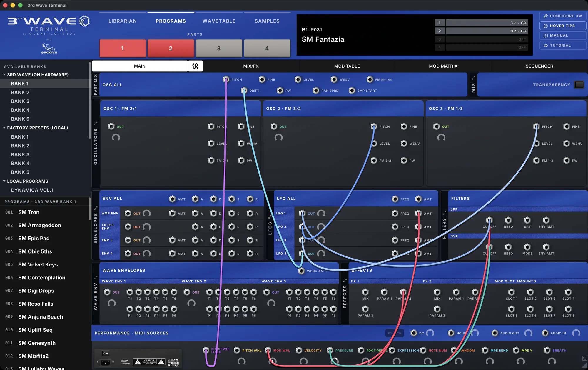Viewport: 588px width, 370px height.
Task: Click the OSC 3 PW jack
Action: [567, 161]
